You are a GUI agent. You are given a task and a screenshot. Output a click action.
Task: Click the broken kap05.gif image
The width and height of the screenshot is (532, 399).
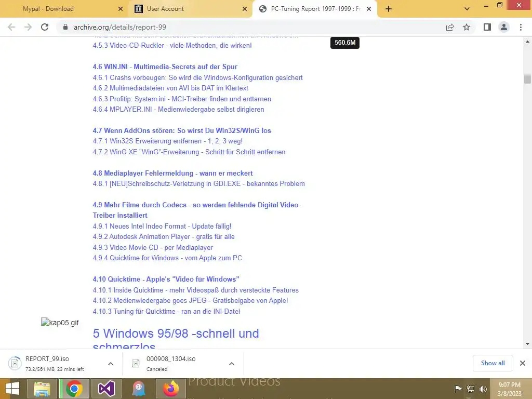60,322
